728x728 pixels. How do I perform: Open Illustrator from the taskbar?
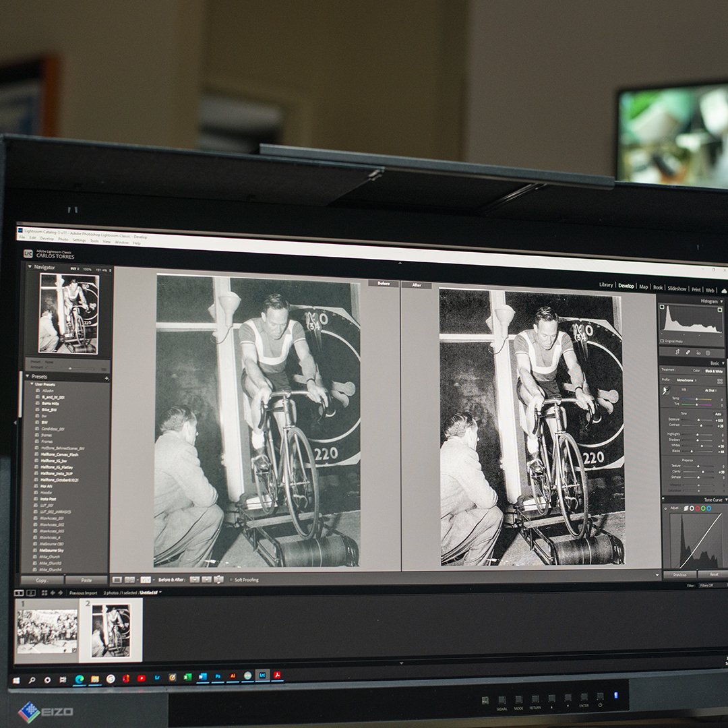click(233, 677)
